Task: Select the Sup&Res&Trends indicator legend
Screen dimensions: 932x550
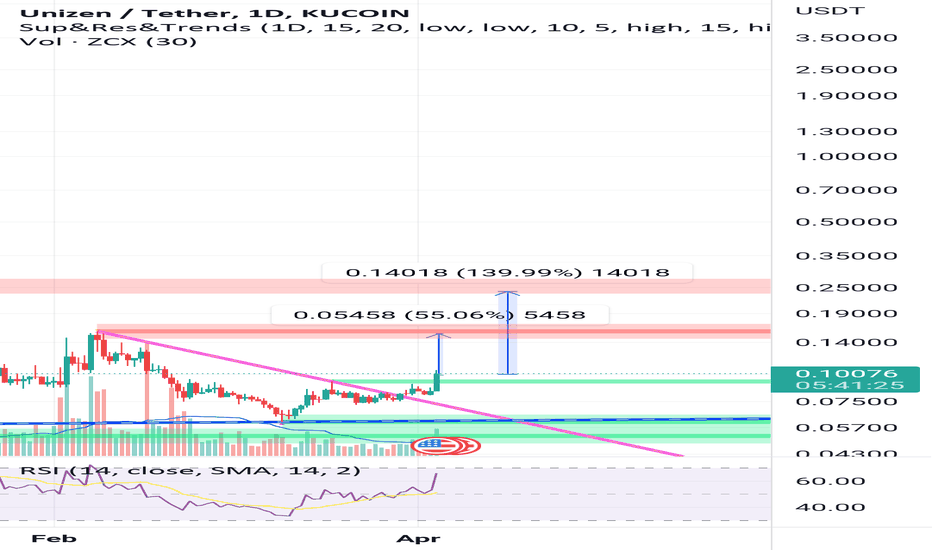Action: pos(395,27)
